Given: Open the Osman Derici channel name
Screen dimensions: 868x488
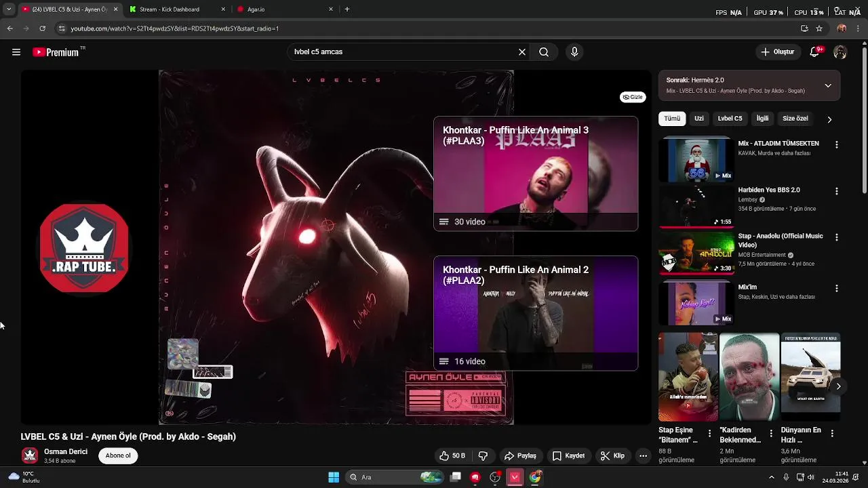Looking at the screenshot, I should point(66,451).
